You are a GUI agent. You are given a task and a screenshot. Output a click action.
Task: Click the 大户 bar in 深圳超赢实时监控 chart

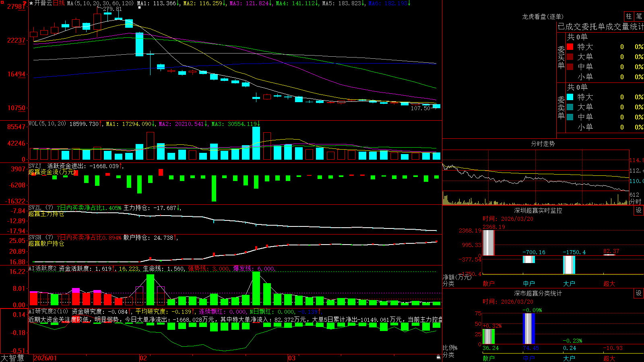pyautogui.click(x=569, y=265)
